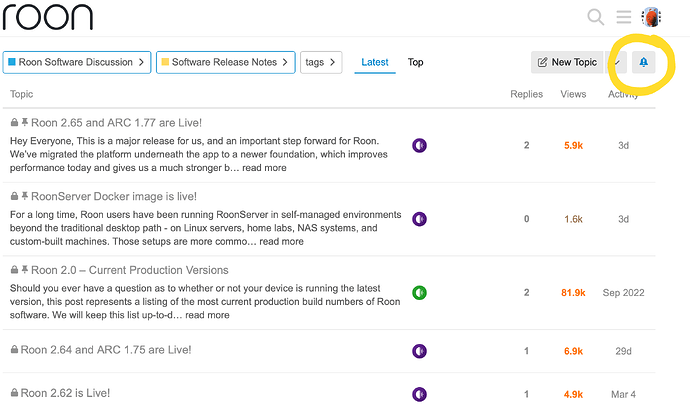Open the search magnifier icon
The width and height of the screenshot is (690, 405).
(x=595, y=17)
